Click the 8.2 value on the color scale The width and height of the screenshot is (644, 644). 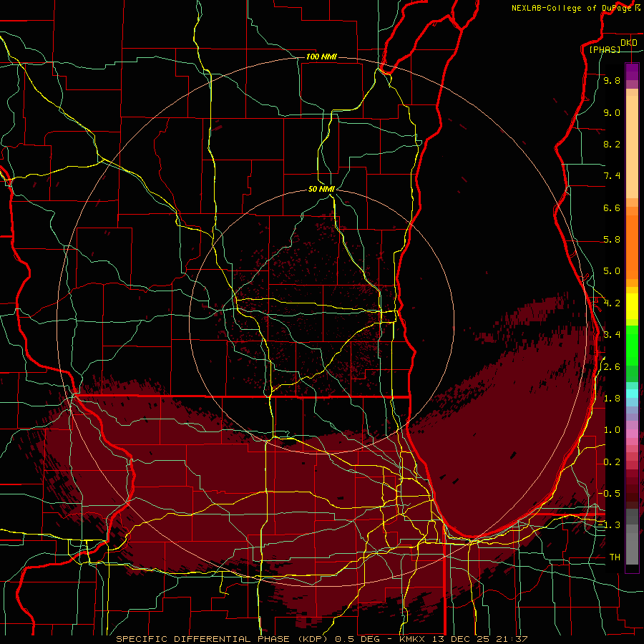[x=612, y=144]
